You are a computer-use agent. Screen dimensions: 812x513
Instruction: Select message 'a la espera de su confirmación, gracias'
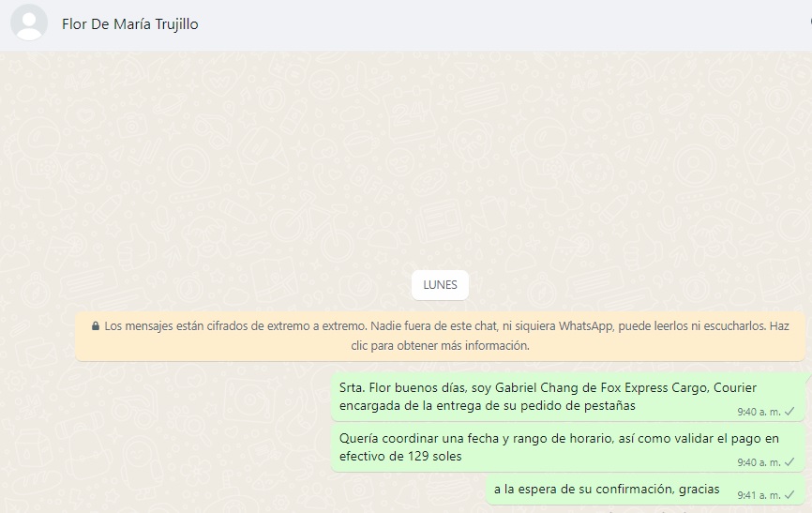[645, 490]
